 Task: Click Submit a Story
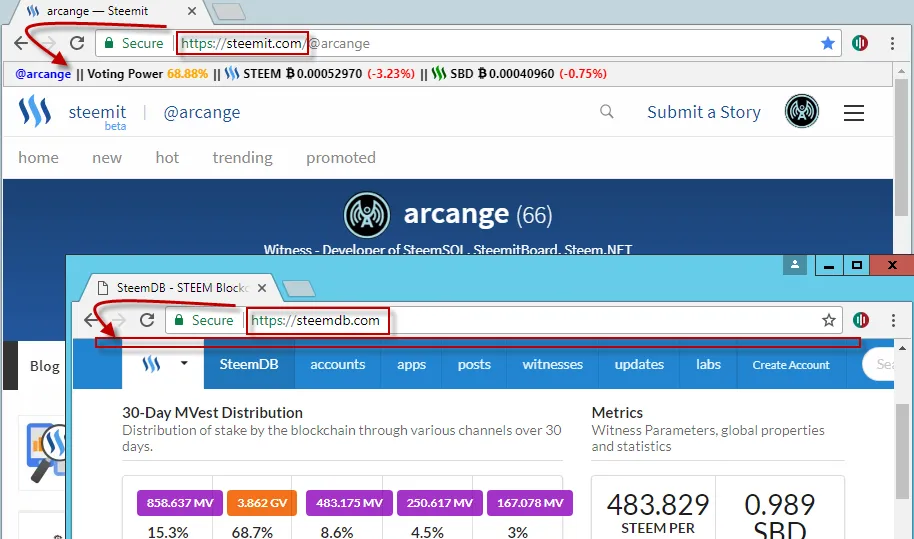[704, 112]
